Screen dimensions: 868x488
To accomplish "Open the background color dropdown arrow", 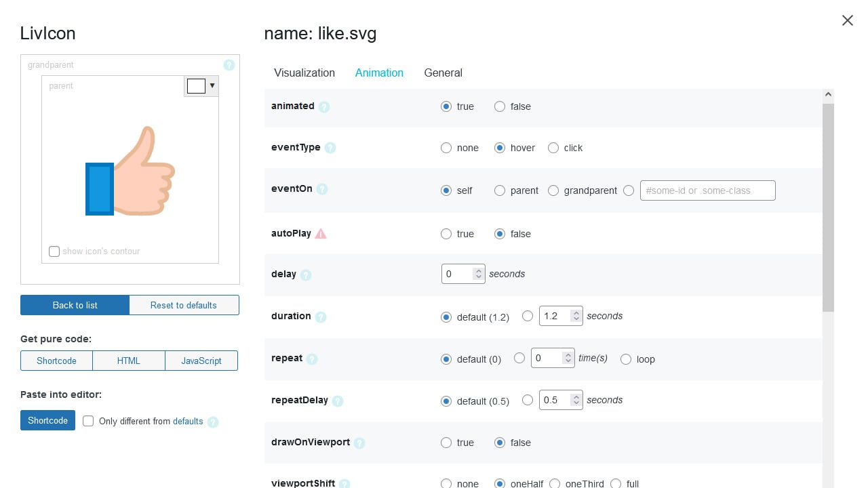I will pos(212,86).
